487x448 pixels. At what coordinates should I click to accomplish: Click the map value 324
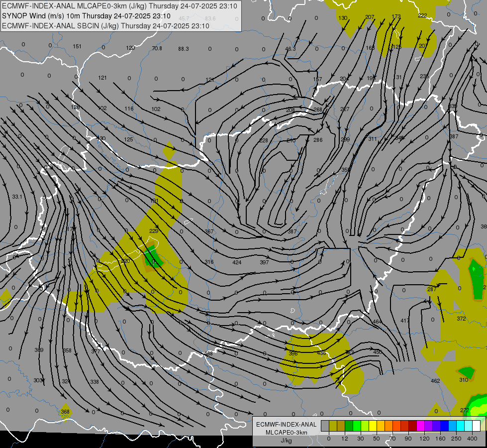(x=66, y=381)
